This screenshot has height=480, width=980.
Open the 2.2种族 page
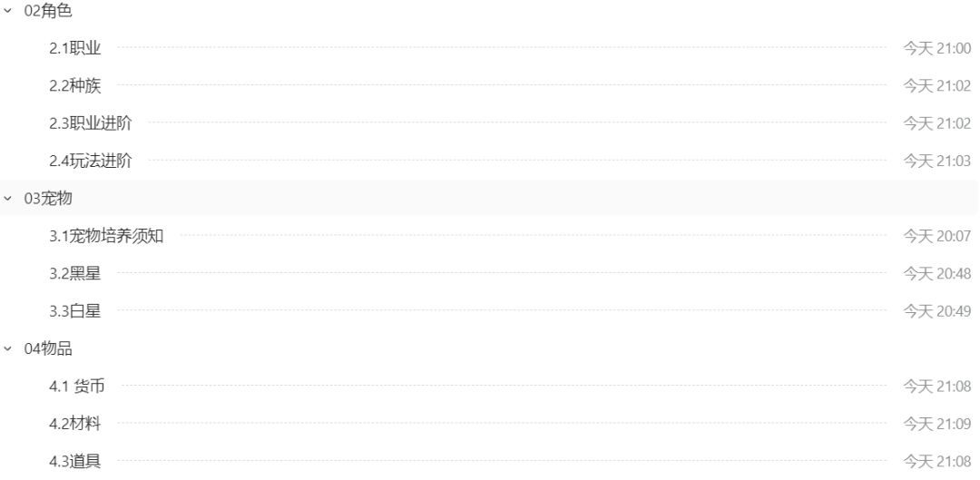[x=75, y=86]
